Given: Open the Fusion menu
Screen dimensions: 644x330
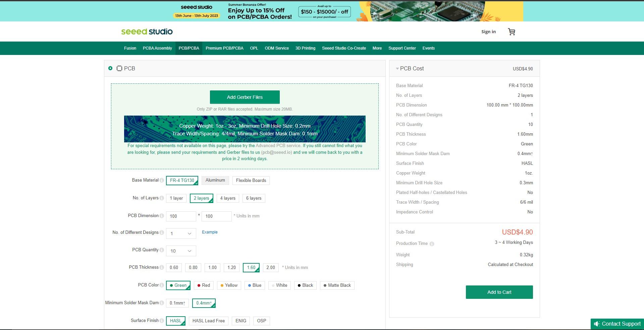Looking at the screenshot, I should pos(130,48).
